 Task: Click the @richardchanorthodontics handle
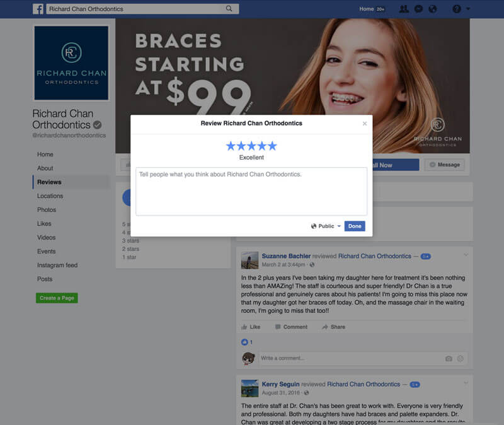click(69, 136)
